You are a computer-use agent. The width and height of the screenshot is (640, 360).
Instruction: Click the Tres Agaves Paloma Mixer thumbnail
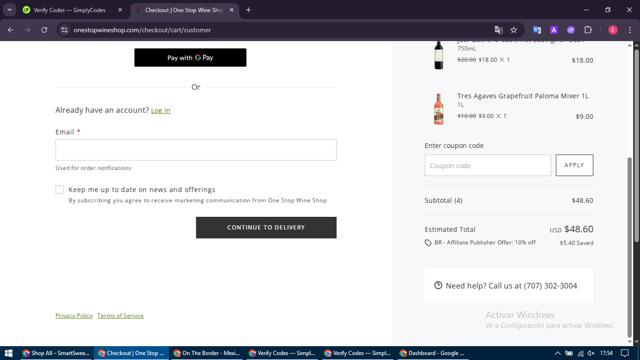[x=439, y=109]
